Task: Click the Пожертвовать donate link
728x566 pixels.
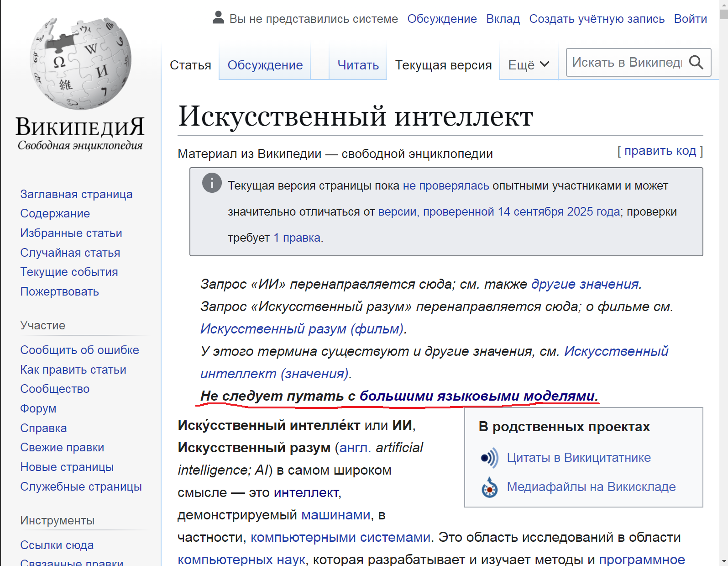Action: 59,291
